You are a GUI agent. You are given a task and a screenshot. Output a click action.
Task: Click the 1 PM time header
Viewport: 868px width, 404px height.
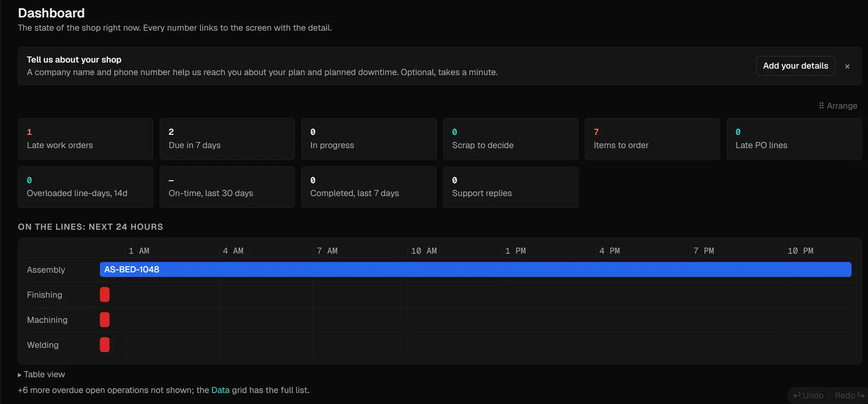pos(515,251)
